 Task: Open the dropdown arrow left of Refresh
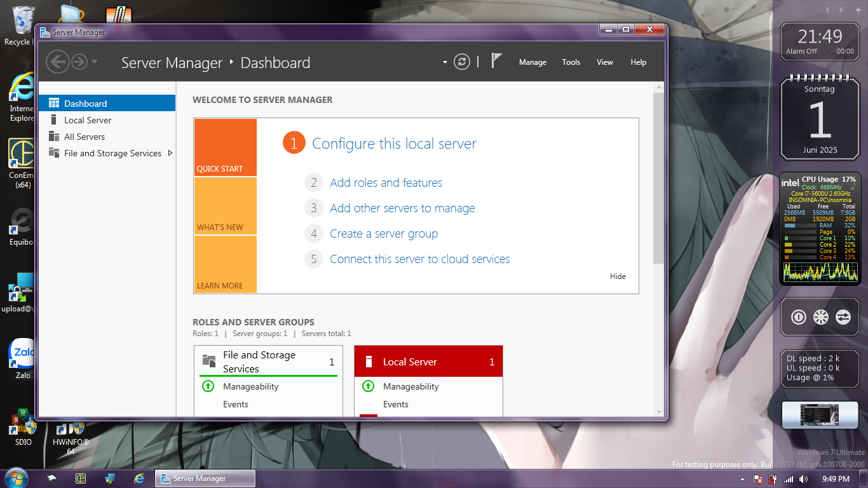pyautogui.click(x=445, y=62)
